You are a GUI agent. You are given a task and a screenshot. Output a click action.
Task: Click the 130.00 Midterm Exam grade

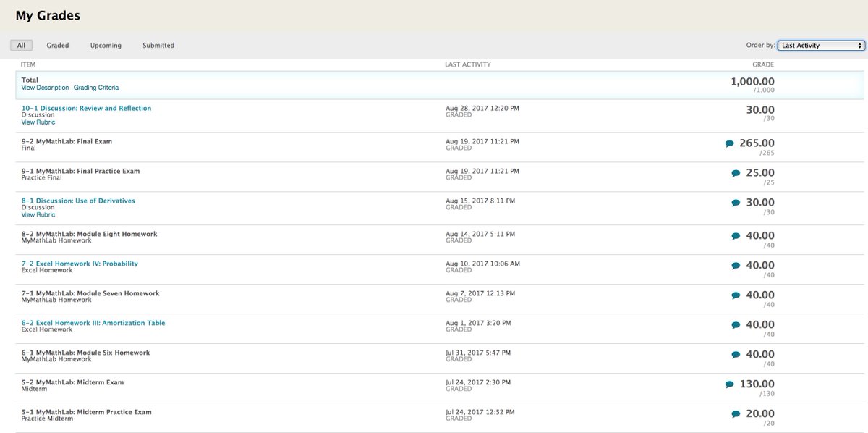coord(757,384)
